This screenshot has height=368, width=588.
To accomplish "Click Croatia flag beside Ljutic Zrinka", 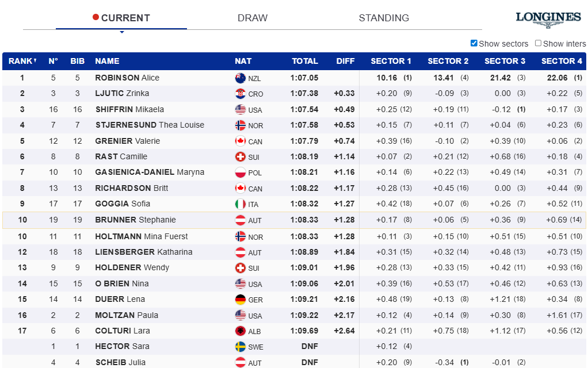I will (240, 94).
